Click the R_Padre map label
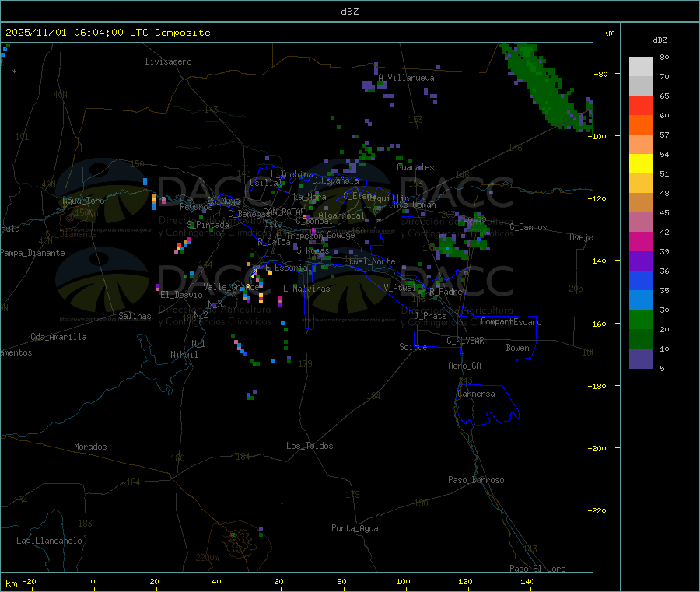 pos(446,292)
